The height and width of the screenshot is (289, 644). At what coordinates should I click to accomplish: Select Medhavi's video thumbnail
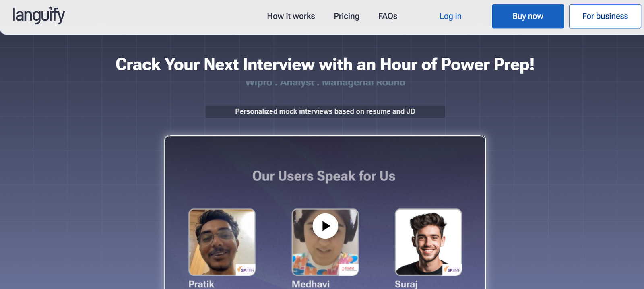pyautogui.click(x=325, y=242)
